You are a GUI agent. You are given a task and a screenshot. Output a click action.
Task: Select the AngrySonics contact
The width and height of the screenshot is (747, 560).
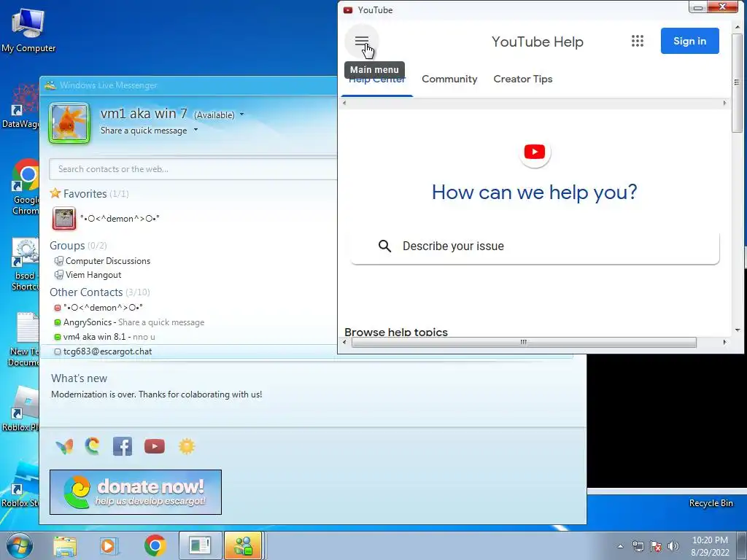129,322
